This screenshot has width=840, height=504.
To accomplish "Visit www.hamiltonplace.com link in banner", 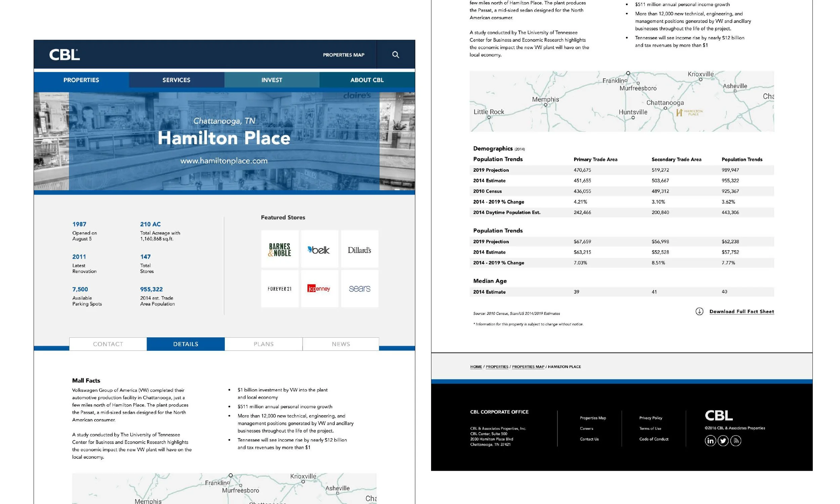I will click(224, 161).
